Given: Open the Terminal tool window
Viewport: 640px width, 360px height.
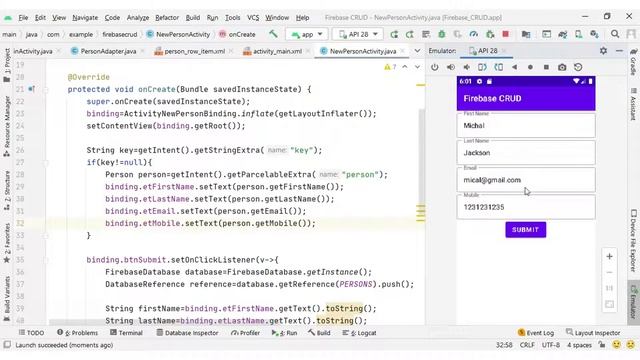Looking at the screenshot, I should click(x=126, y=333).
